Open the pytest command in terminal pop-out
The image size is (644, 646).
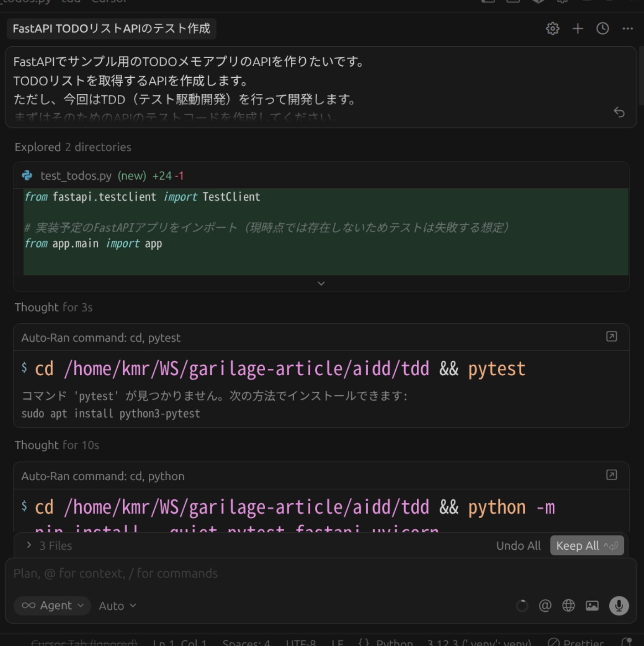pyautogui.click(x=612, y=336)
